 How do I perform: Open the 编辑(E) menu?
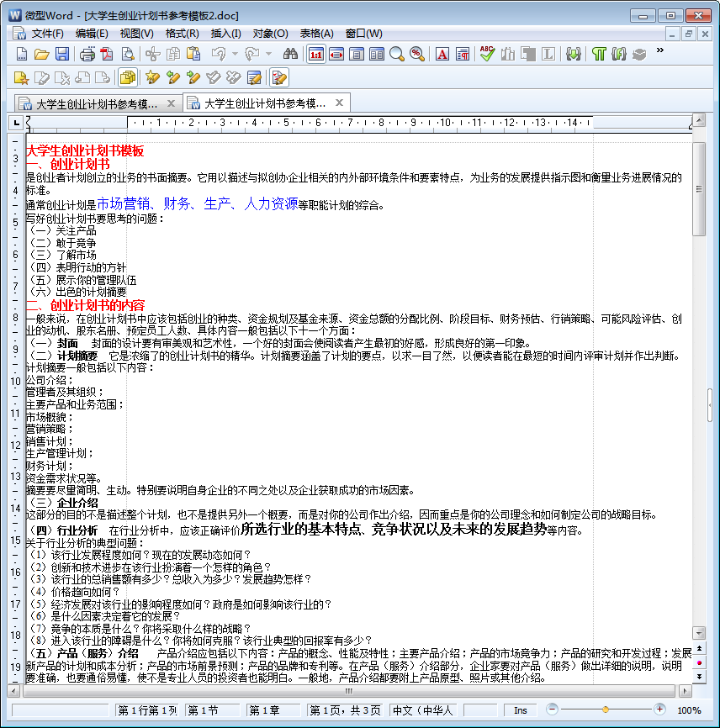(92, 34)
